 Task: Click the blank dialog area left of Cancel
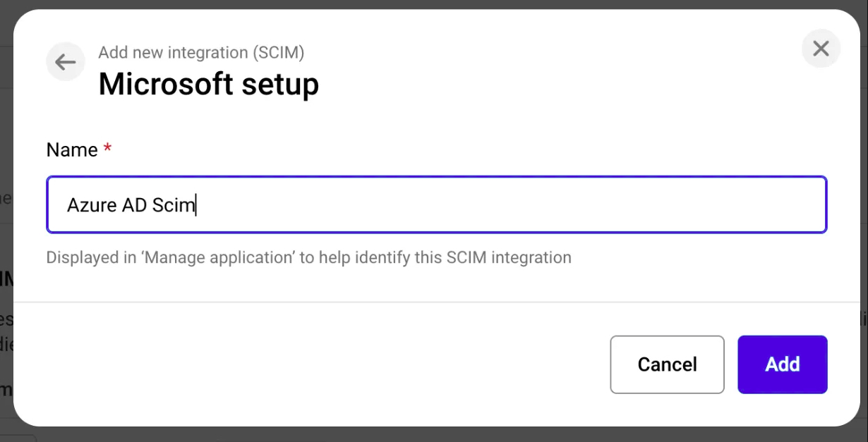tap(318, 364)
